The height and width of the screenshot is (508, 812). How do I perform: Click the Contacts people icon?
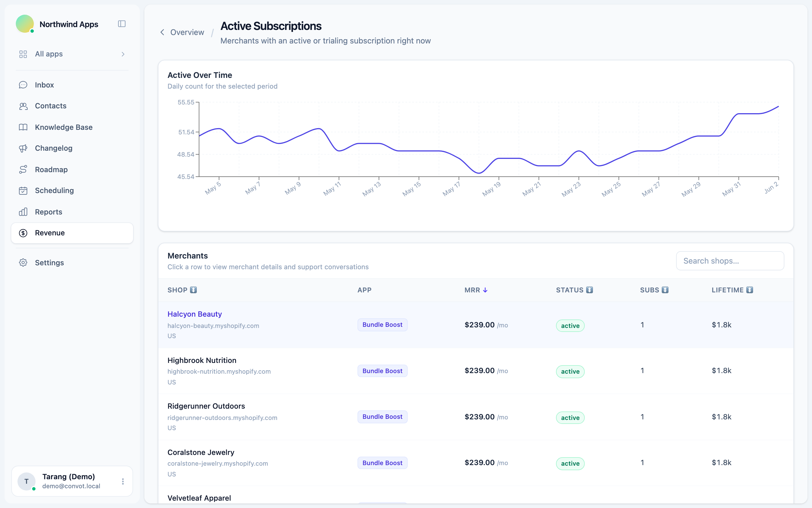23,106
